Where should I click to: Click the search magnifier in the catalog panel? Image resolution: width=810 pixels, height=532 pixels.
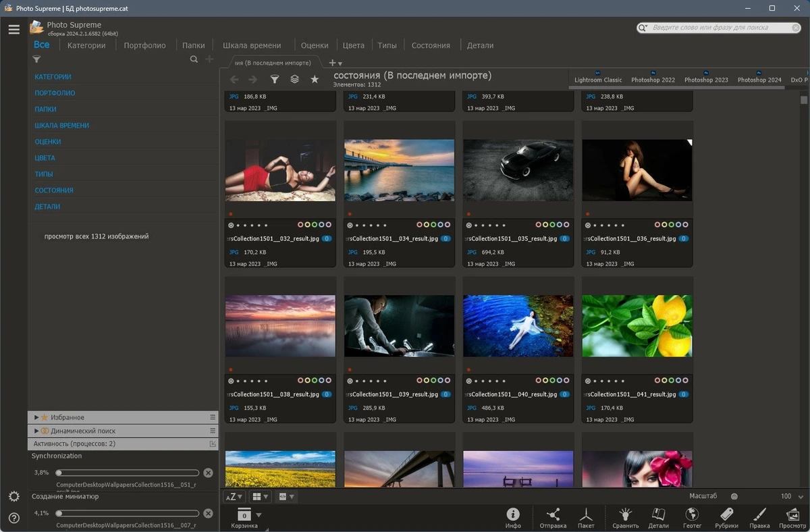pyautogui.click(x=194, y=59)
